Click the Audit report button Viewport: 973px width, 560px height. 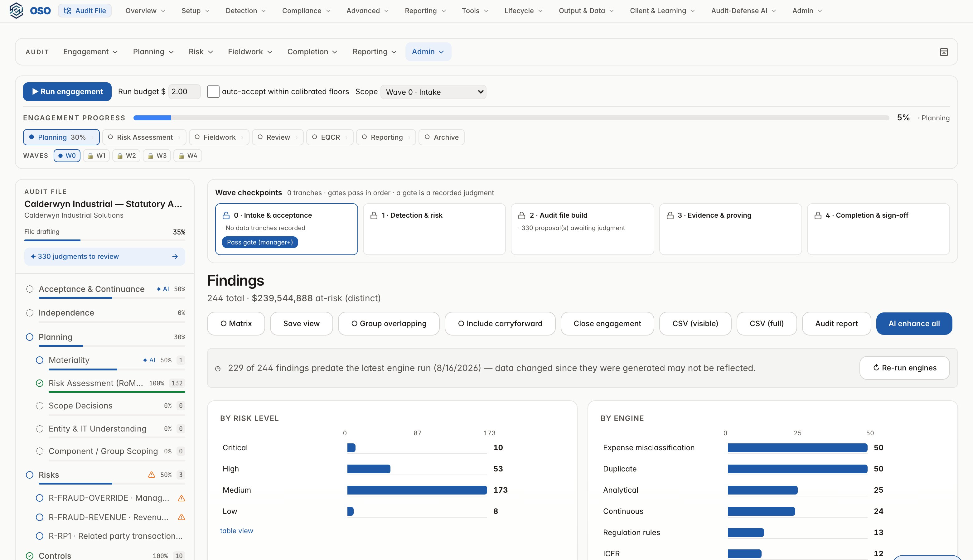836,323
